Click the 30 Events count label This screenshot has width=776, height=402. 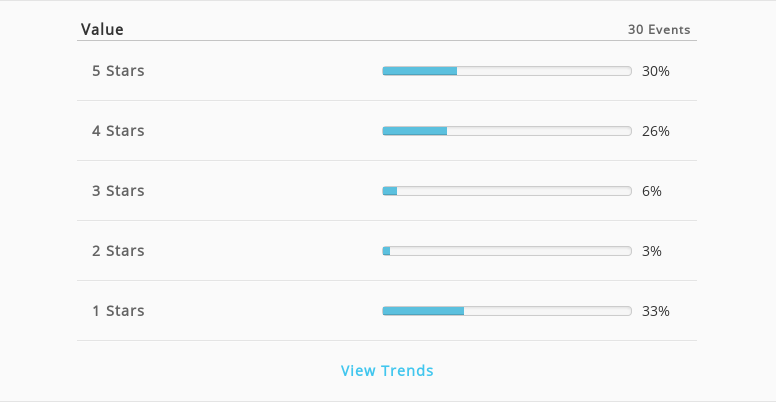tap(659, 30)
